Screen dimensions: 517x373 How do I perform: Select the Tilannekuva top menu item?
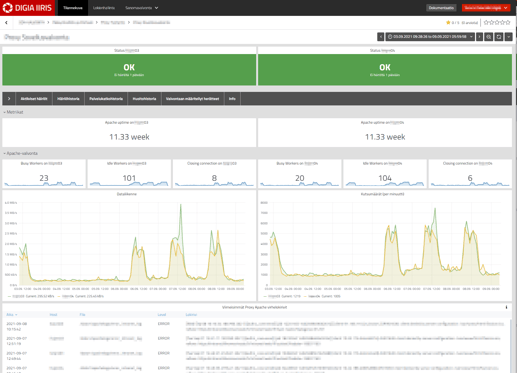73,8
